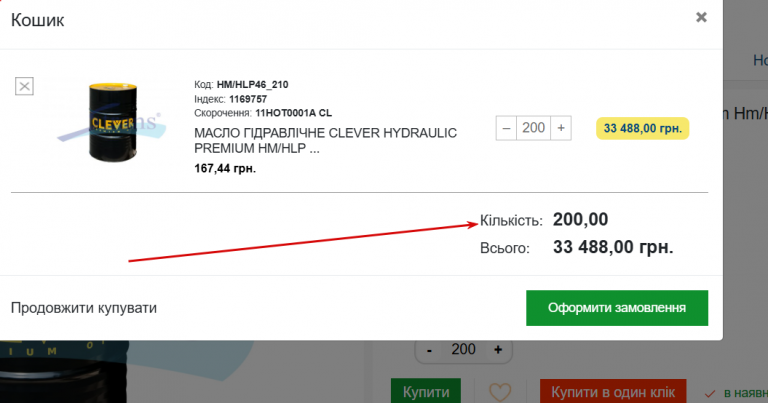Click abbreviation 11HOT0001A CL
The image size is (768, 403).
pos(293,113)
